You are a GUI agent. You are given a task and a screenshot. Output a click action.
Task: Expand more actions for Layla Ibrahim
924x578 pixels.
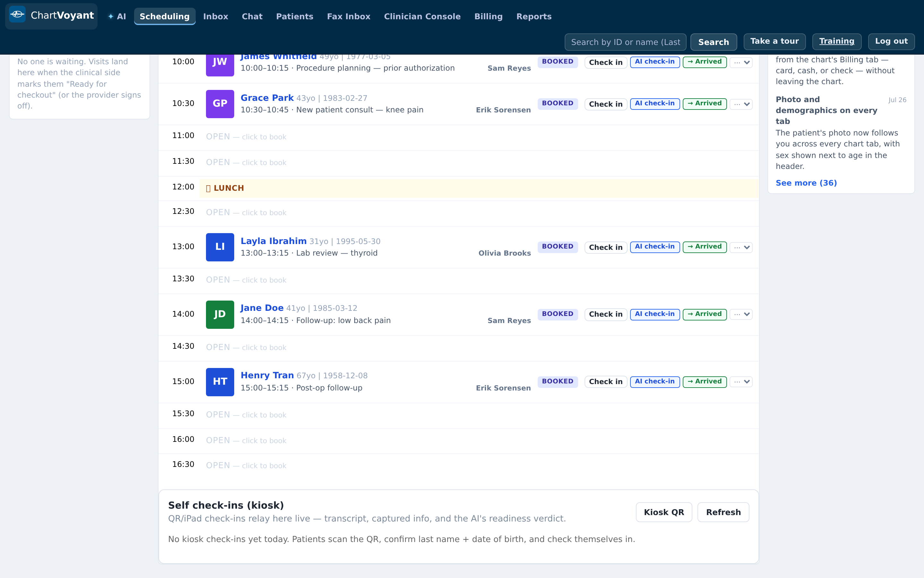(x=741, y=247)
